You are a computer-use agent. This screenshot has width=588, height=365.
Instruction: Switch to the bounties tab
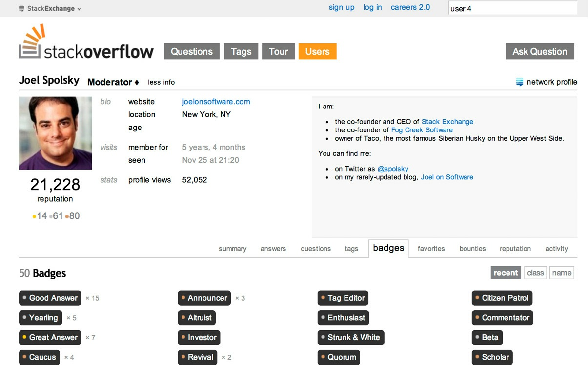473,249
